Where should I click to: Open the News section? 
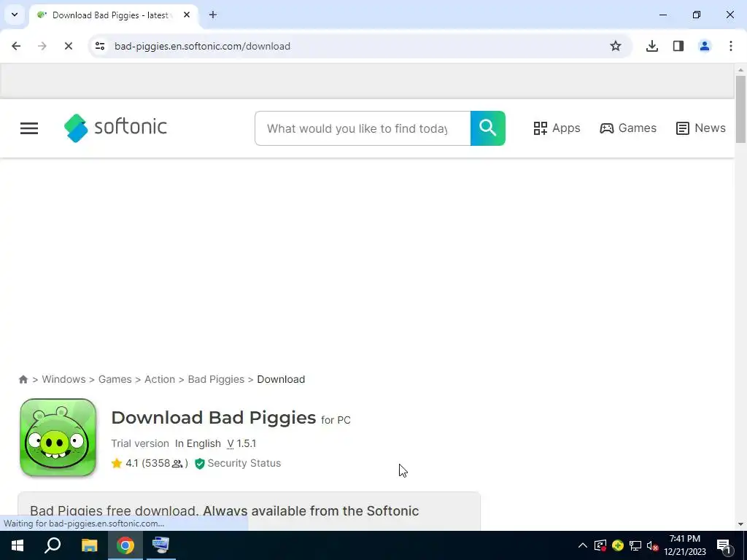click(x=700, y=128)
